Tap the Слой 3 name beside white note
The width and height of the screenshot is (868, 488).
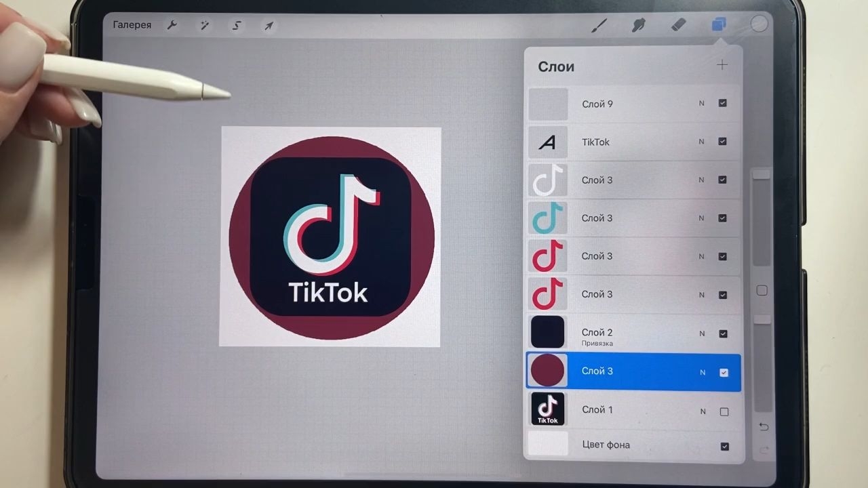(x=597, y=180)
